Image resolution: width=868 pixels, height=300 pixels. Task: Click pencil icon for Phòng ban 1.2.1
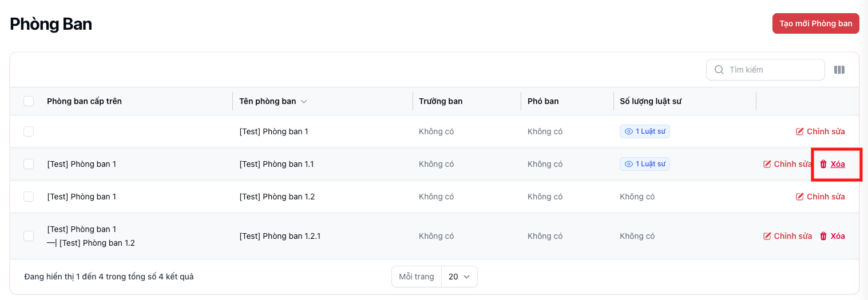[767, 236]
